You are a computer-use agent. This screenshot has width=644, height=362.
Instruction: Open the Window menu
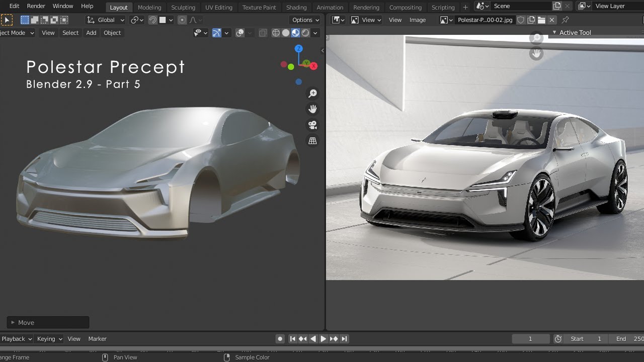63,6
